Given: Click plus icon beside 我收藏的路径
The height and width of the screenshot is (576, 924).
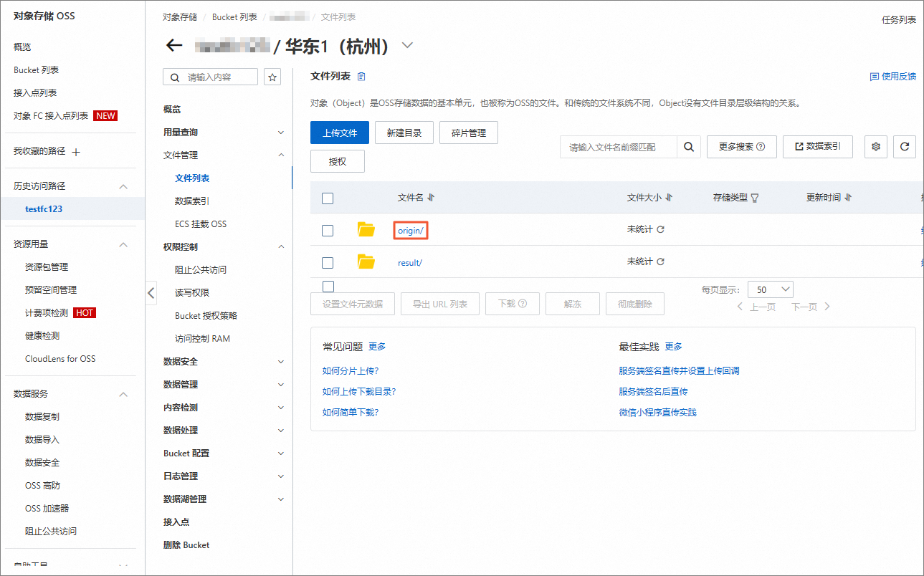Looking at the screenshot, I should tap(76, 152).
